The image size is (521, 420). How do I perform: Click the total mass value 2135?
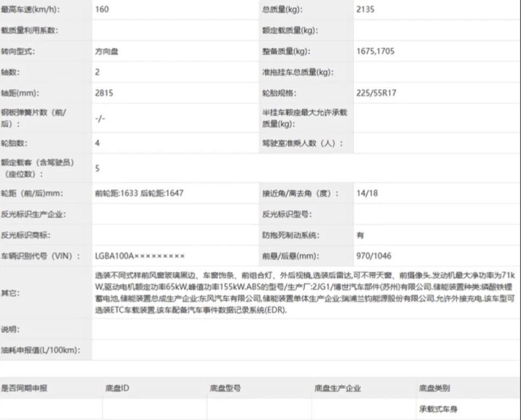coord(365,9)
